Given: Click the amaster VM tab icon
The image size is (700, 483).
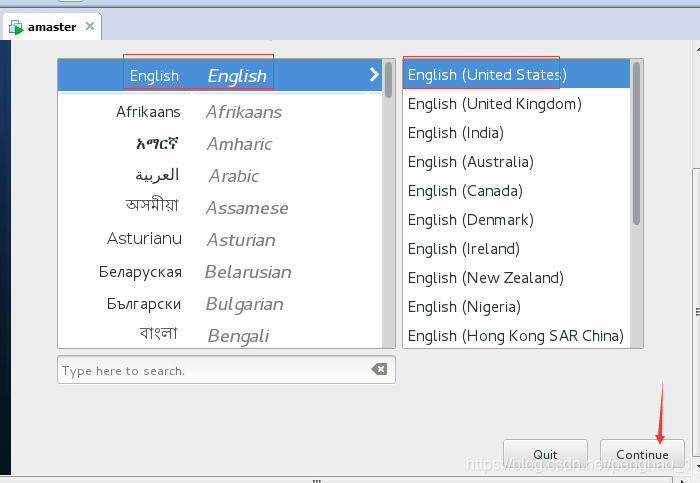Looking at the screenshot, I should [16, 27].
